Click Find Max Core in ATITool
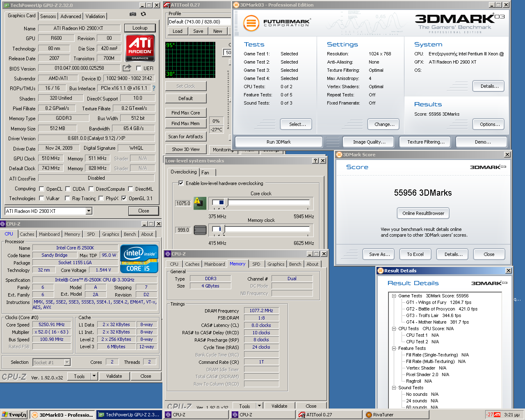The width and height of the screenshot is (525, 420). point(186,113)
